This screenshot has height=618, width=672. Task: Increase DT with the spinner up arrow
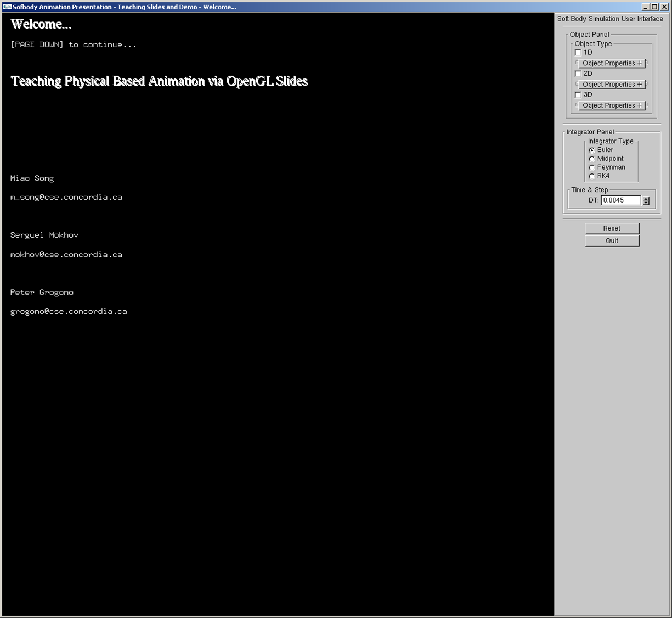click(x=646, y=198)
